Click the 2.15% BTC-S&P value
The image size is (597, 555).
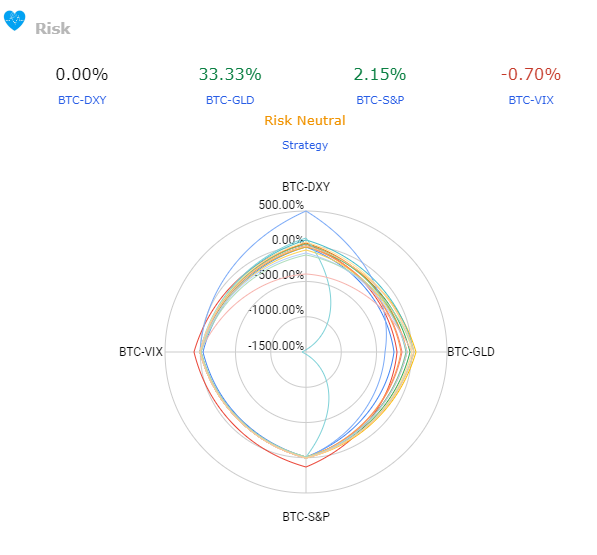[380, 74]
